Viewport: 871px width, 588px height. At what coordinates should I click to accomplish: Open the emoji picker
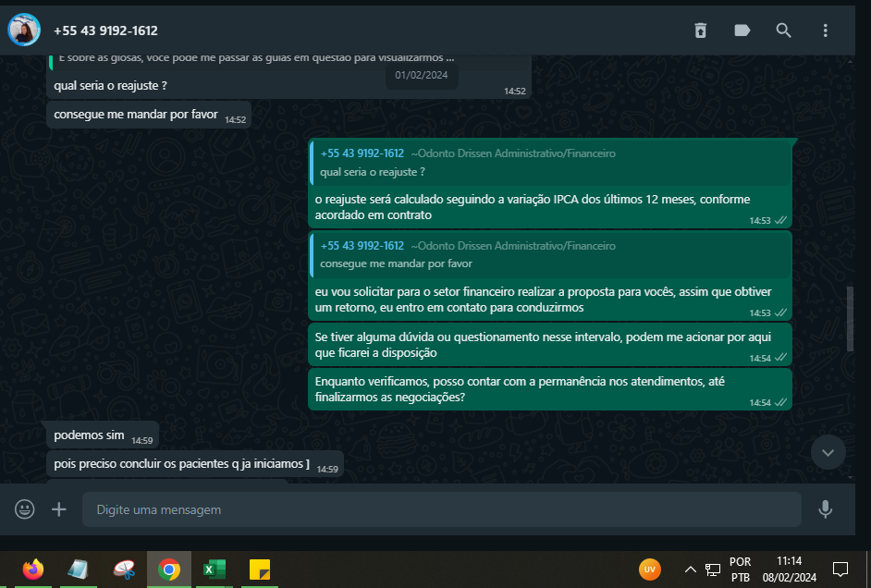coord(24,509)
